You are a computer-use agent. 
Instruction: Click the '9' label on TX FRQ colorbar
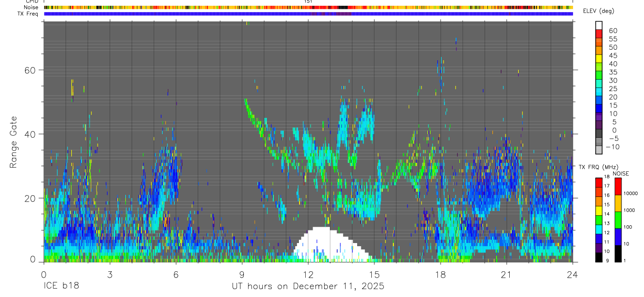(607, 261)
